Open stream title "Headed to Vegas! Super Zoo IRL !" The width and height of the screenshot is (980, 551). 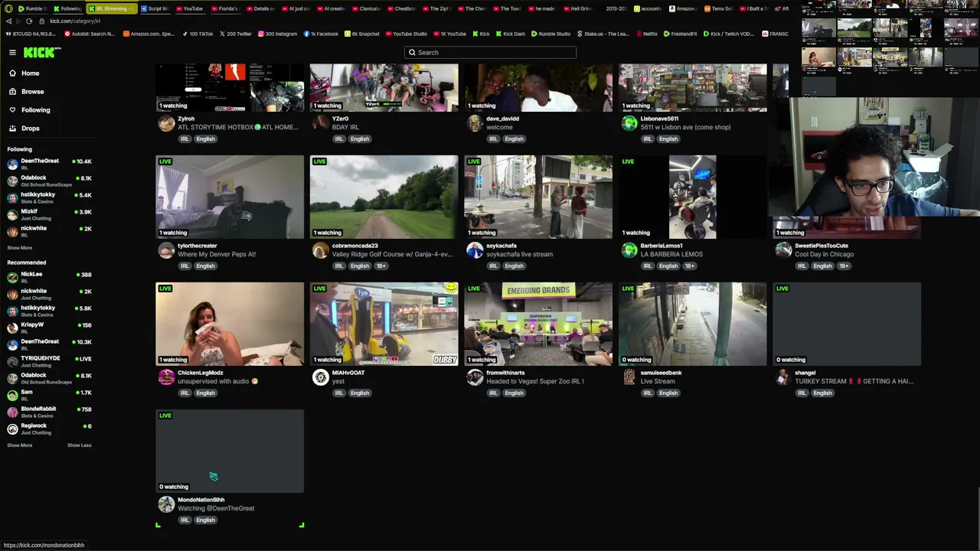coord(535,381)
